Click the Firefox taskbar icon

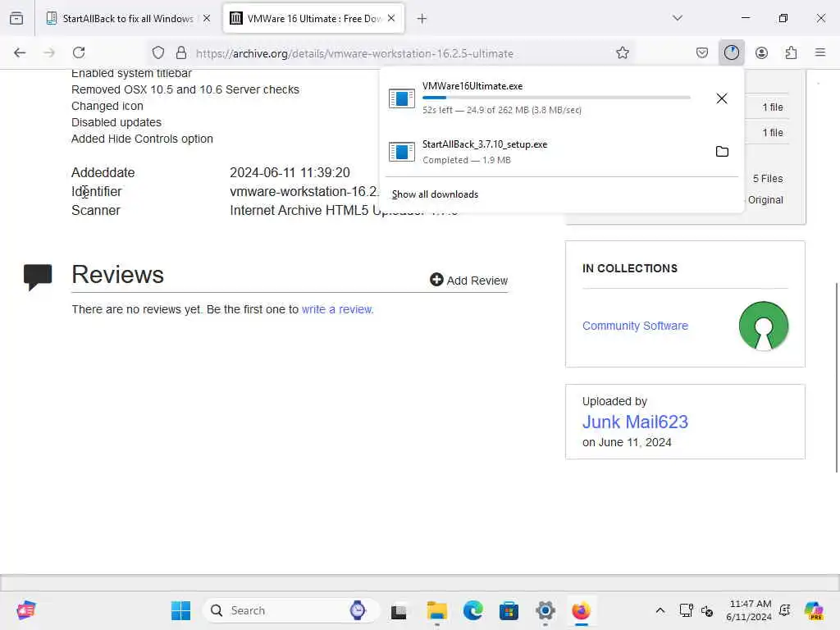[582, 610]
